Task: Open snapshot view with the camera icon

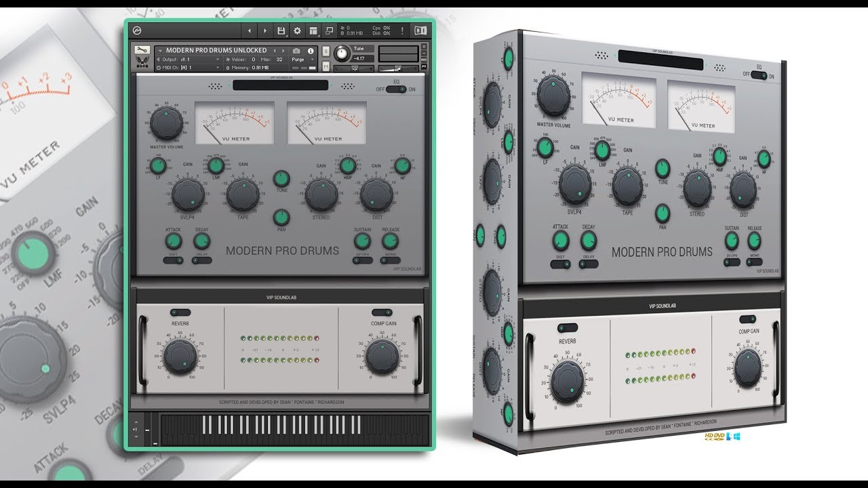Action: (x=296, y=51)
